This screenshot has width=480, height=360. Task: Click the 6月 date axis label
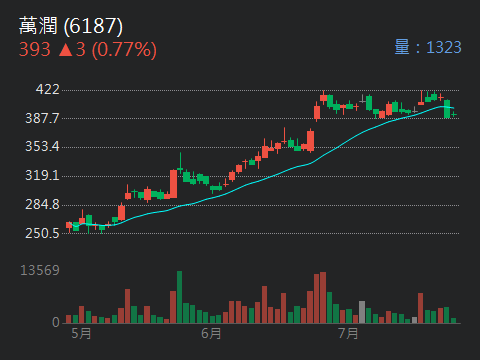211,333
